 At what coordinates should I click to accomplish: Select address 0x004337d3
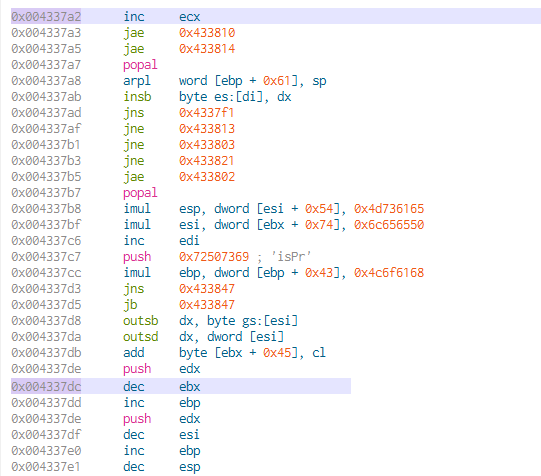[x=46, y=289]
